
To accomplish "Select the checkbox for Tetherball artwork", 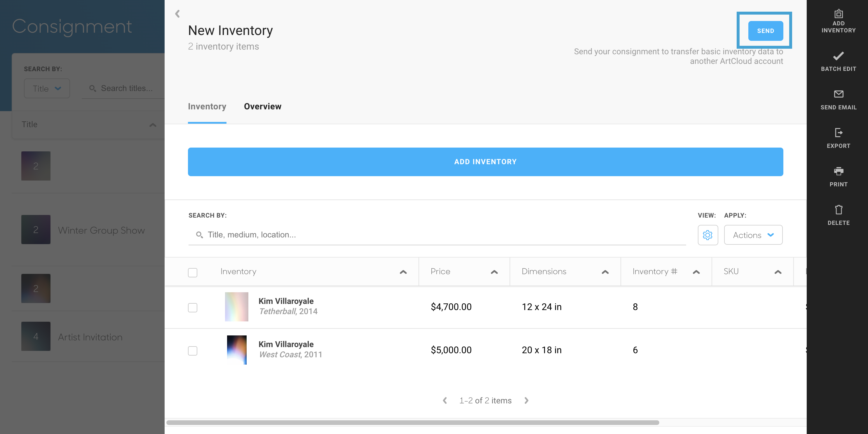I will point(192,307).
